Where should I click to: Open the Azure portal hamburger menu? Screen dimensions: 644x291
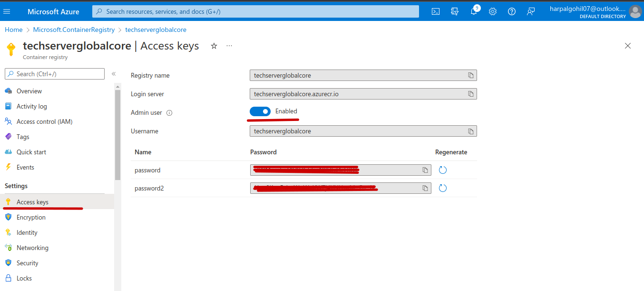[7, 11]
